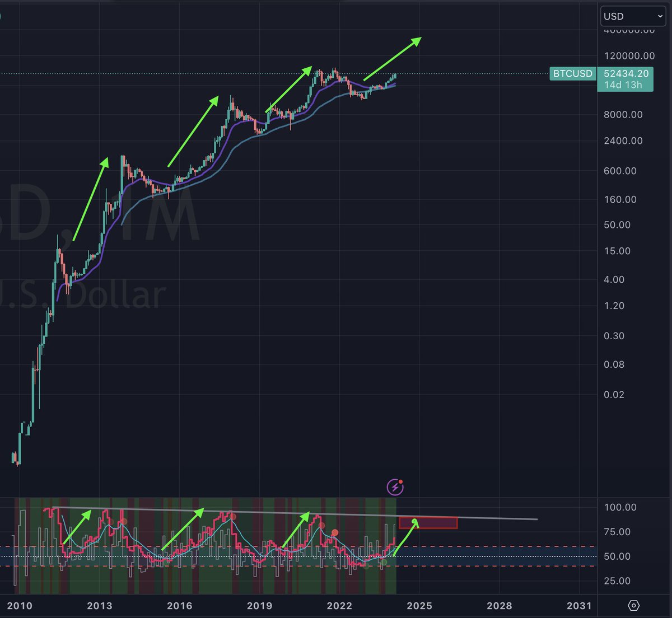Click the flash (lightning bolt) notification icon

click(395, 487)
